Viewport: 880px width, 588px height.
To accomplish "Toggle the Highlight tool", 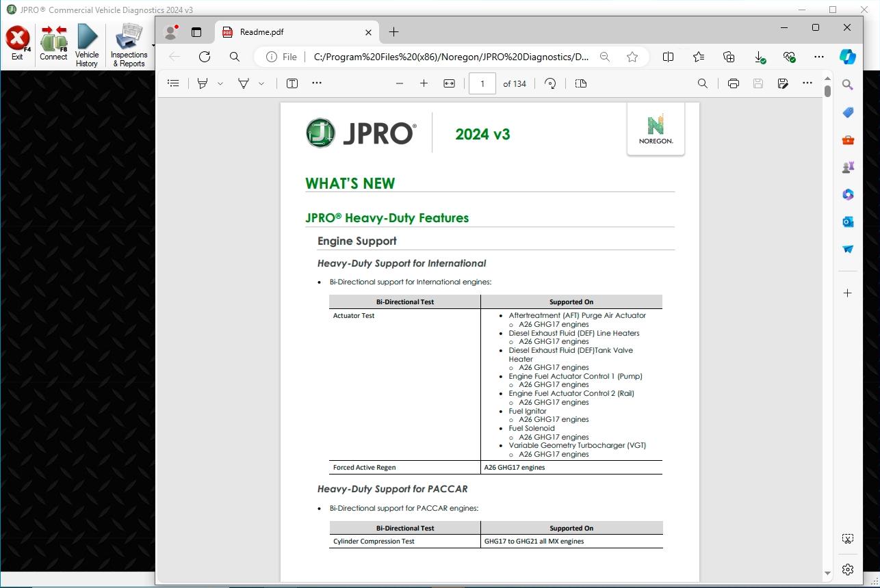I will 243,83.
